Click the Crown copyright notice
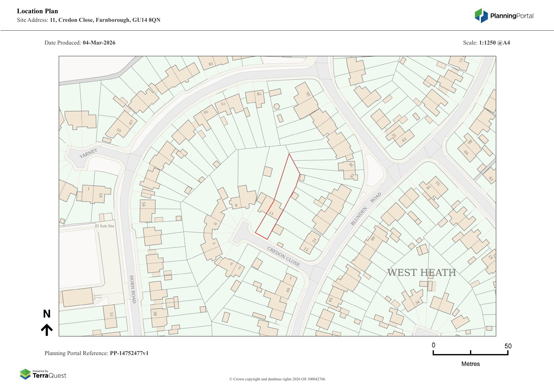554x392 pixels. pyautogui.click(x=277, y=379)
